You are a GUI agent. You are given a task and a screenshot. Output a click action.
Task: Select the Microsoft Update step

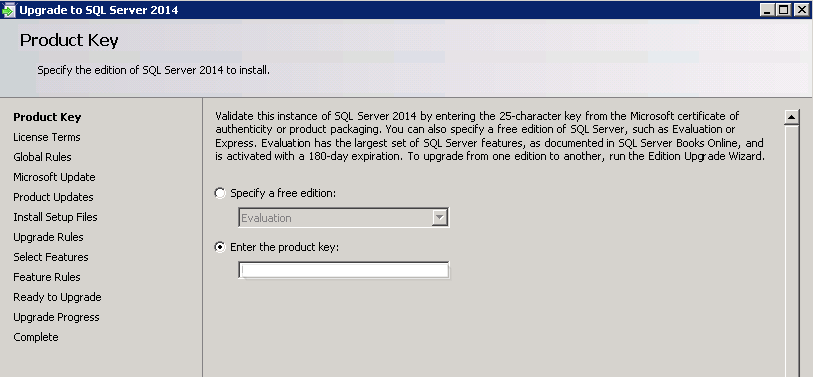tap(54, 177)
